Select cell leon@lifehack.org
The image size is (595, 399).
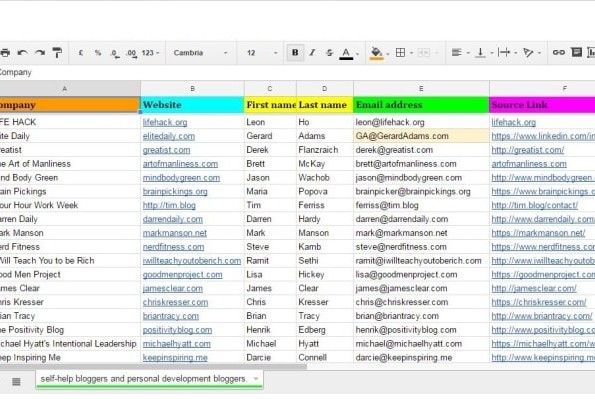click(x=421, y=122)
